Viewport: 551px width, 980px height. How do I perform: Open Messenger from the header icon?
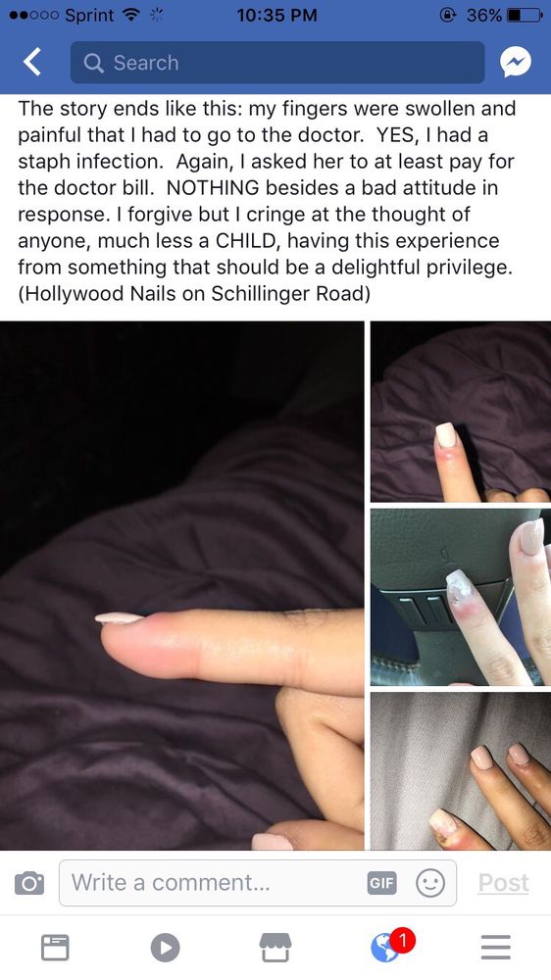point(516,62)
